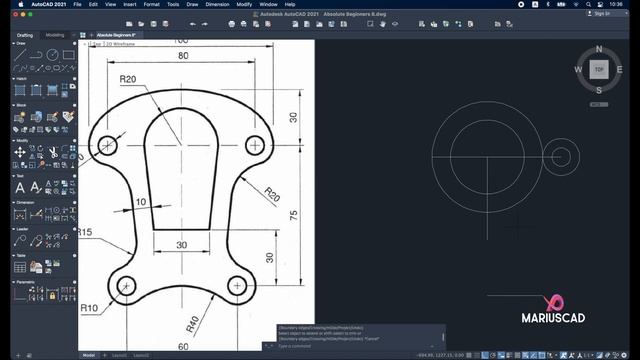Click the command line input field
The height and width of the screenshot is (360, 640).
click(353, 346)
